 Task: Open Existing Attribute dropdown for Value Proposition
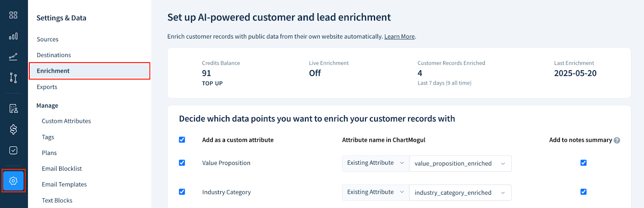click(376, 163)
